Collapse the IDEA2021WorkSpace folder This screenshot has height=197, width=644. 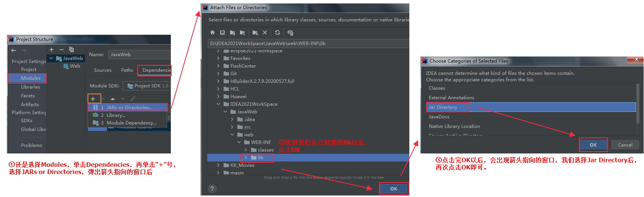point(218,104)
